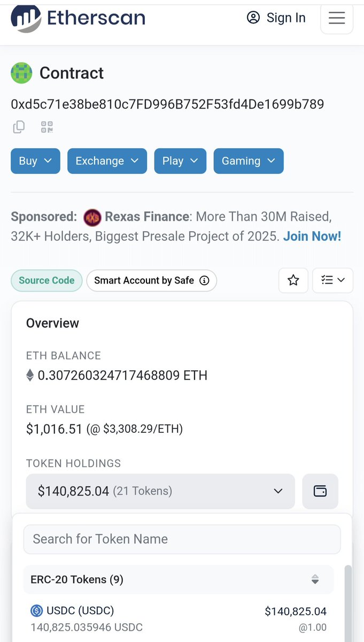Focus the Search for Token Name field
This screenshot has width=364, height=642.
tap(182, 539)
